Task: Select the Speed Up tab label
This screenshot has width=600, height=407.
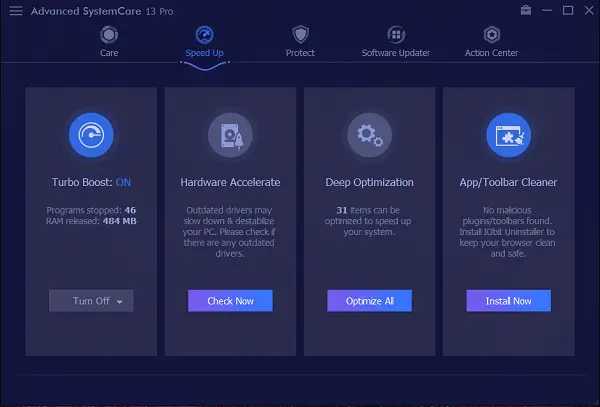Action: (204, 53)
